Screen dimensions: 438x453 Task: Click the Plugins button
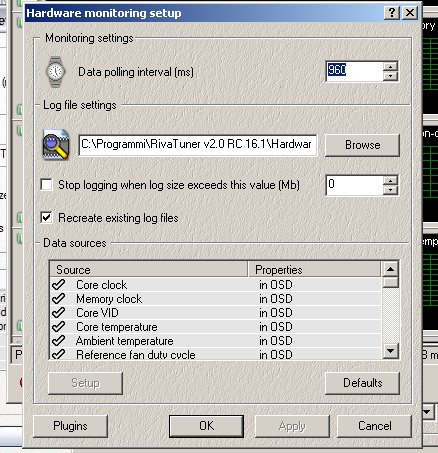(70, 426)
